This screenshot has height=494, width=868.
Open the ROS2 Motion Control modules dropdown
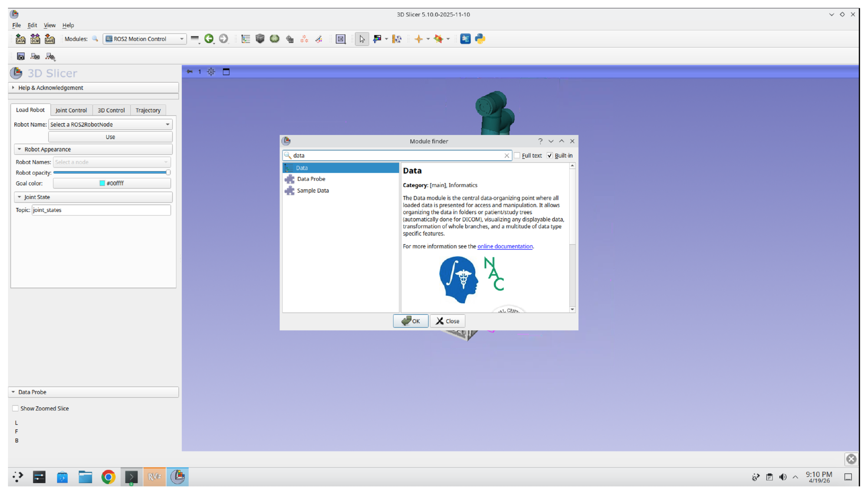[182, 39]
